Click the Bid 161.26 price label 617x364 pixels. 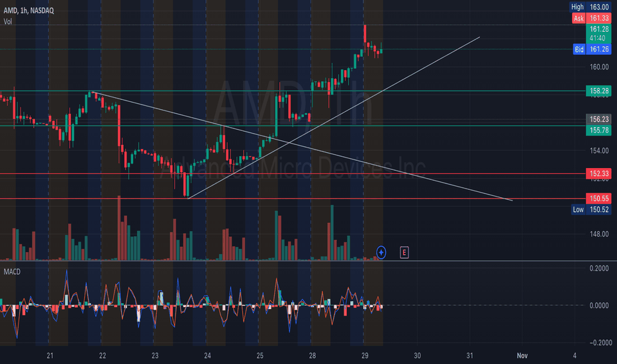point(592,49)
